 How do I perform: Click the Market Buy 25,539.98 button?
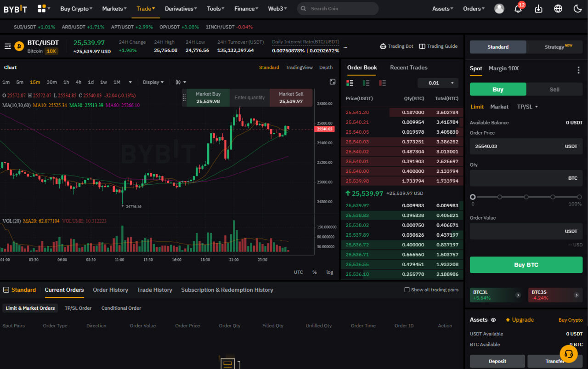[x=208, y=97]
